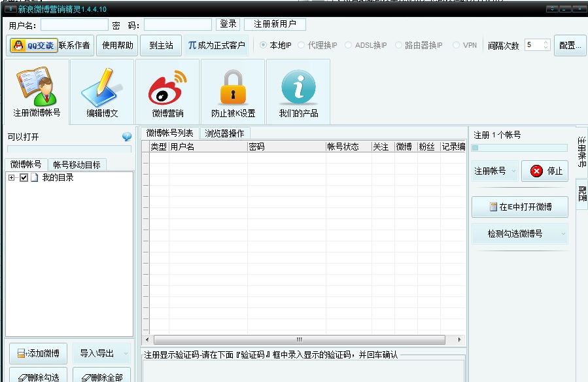
Task: Sort by the 密码 column header
Action: point(287,147)
